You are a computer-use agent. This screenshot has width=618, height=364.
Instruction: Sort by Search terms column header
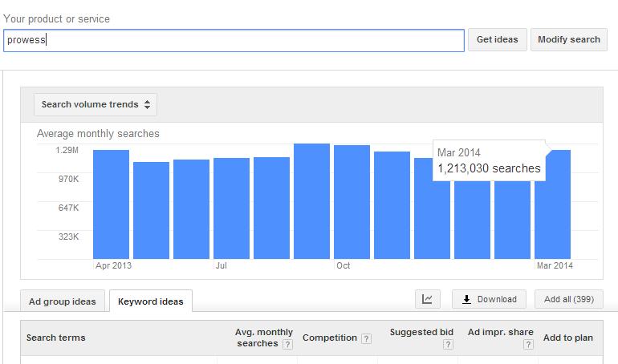tap(56, 338)
